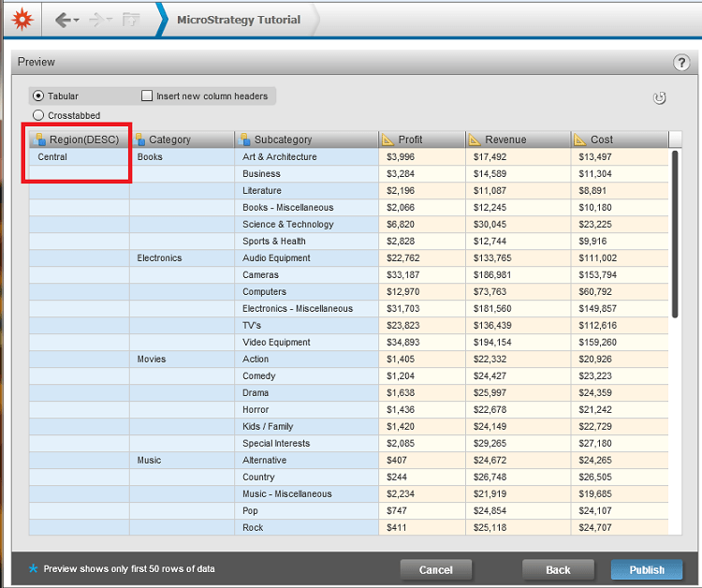Click the Alternative subcategory cell
The width and height of the screenshot is (702, 588).
[x=306, y=461]
